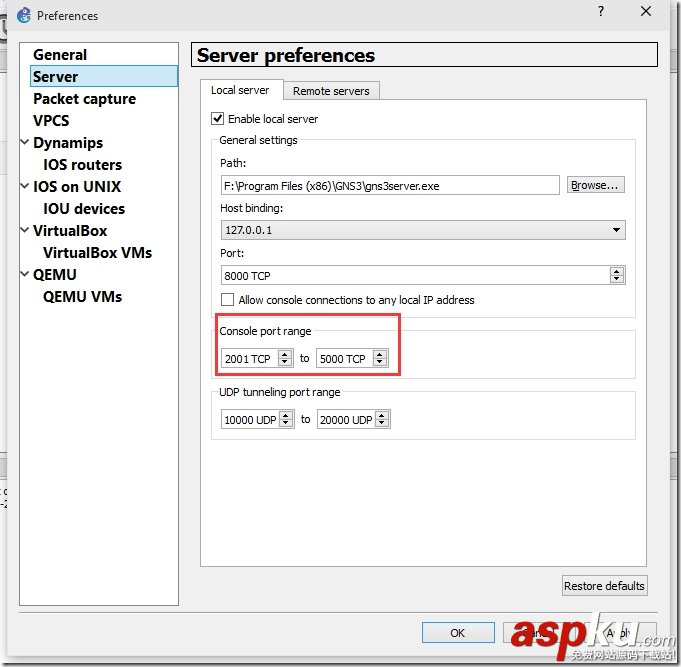Viewport: 681px width, 667px height.
Task: Decrease the server Port value
Action: pos(617,280)
